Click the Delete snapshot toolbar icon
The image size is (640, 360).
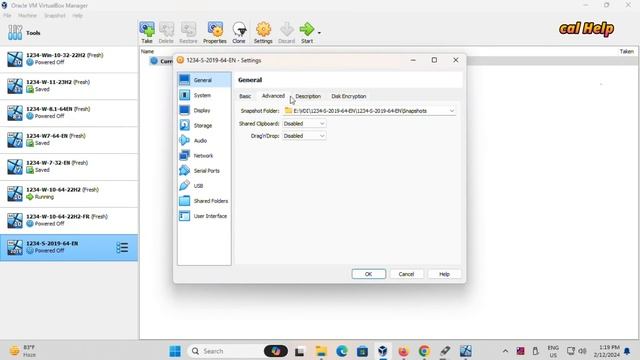pyautogui.click(x=166, y=33)
